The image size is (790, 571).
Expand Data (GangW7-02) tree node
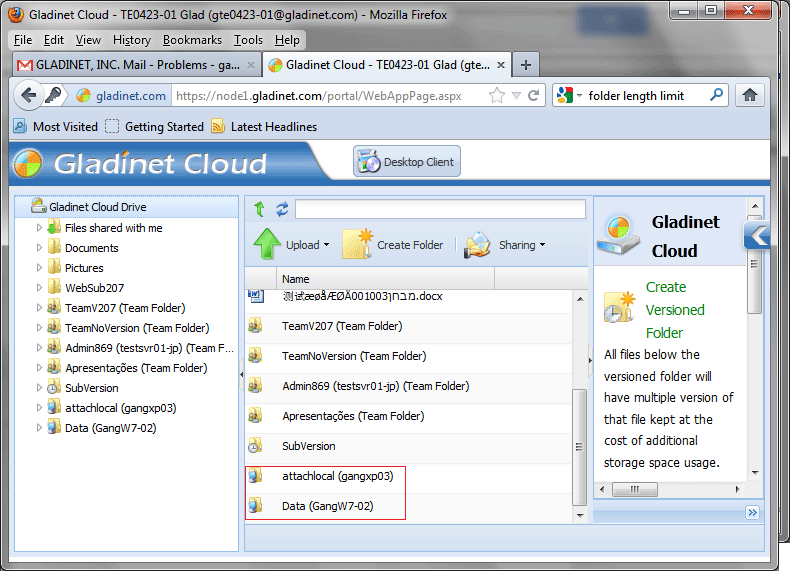pos(39,428)
